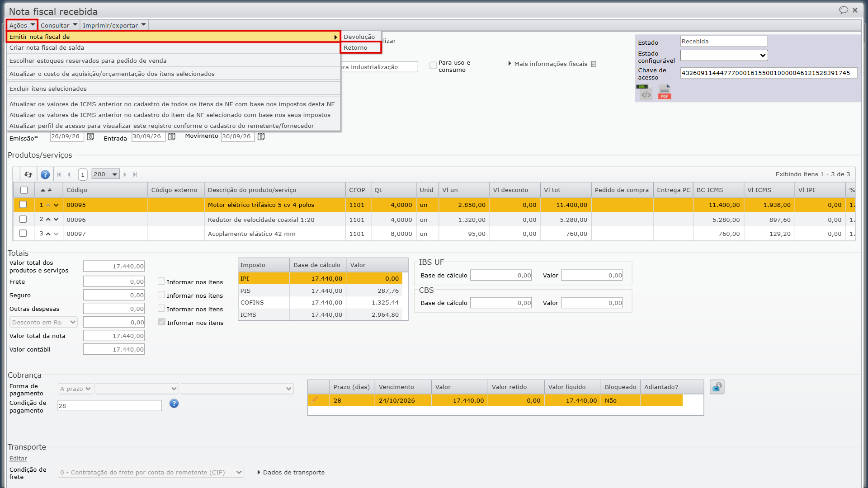This screenshot has width=868, height=488.
Task: Refresh the products table
Action: pyautogui.click(x=28, y=174)
